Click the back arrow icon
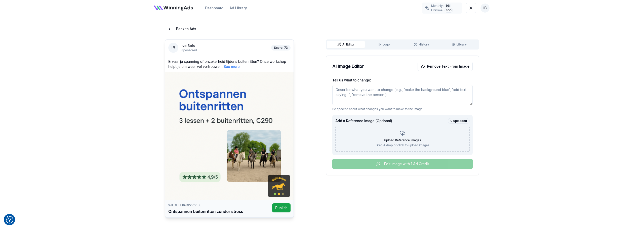The height and width of the screenshot is (229, 644). 170,29
